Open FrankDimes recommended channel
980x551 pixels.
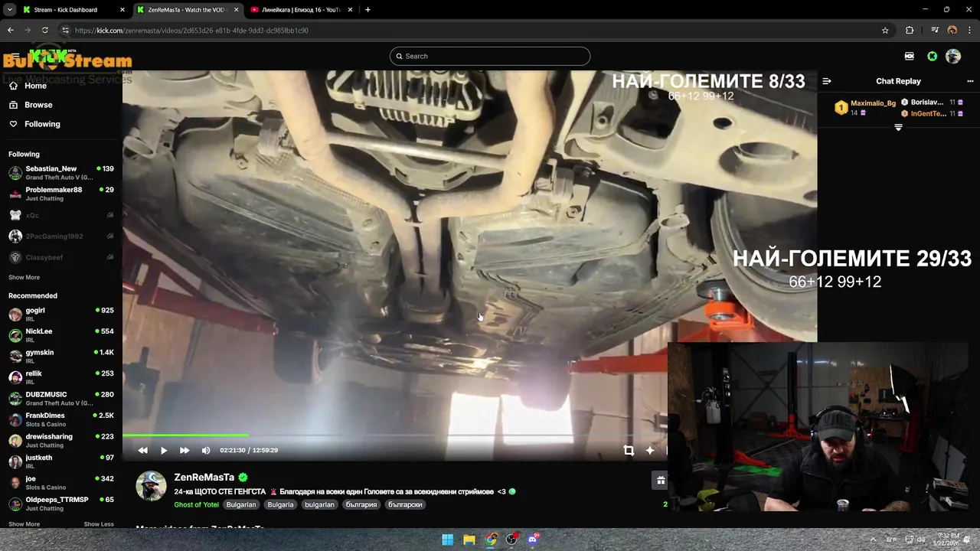[61, 419]
